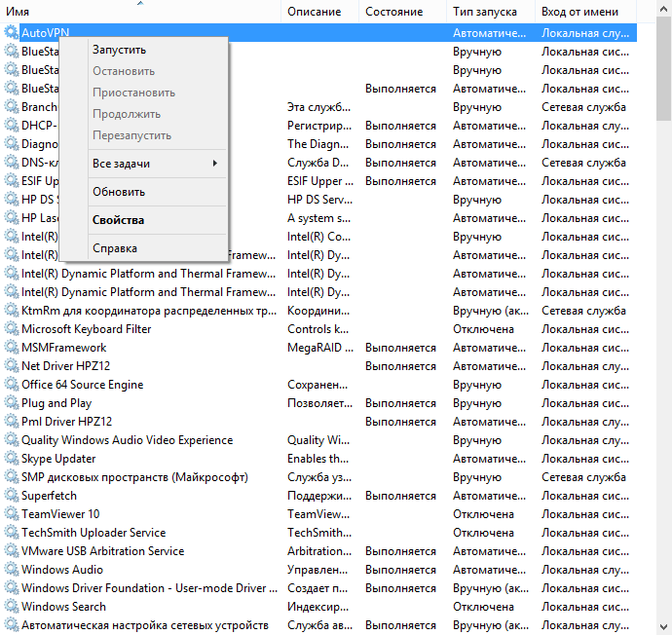
Task: Sort by the Вход от имени column header
Action: click(x=586, y=11)
